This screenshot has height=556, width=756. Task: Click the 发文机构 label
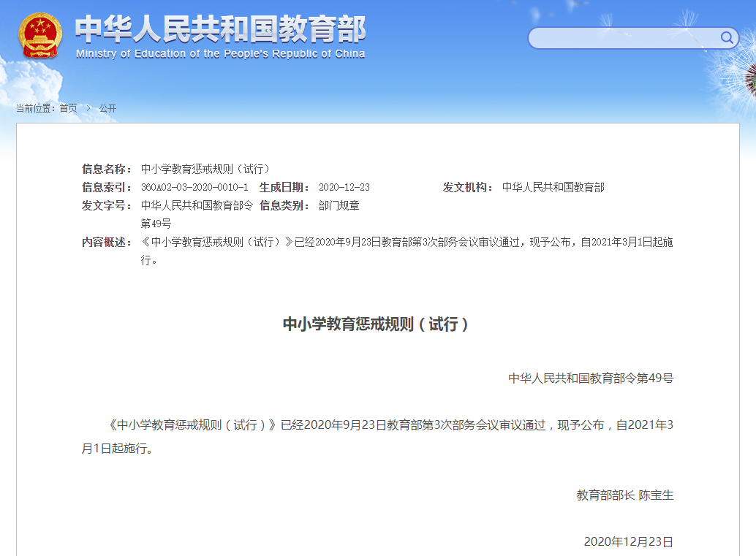point(468,188)
